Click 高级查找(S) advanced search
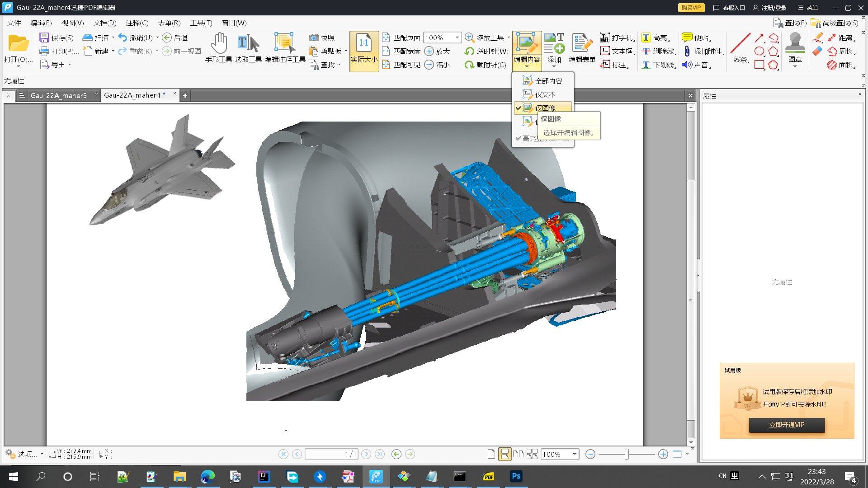This screenshot has width=868, height=488. [x=835, y=23]
